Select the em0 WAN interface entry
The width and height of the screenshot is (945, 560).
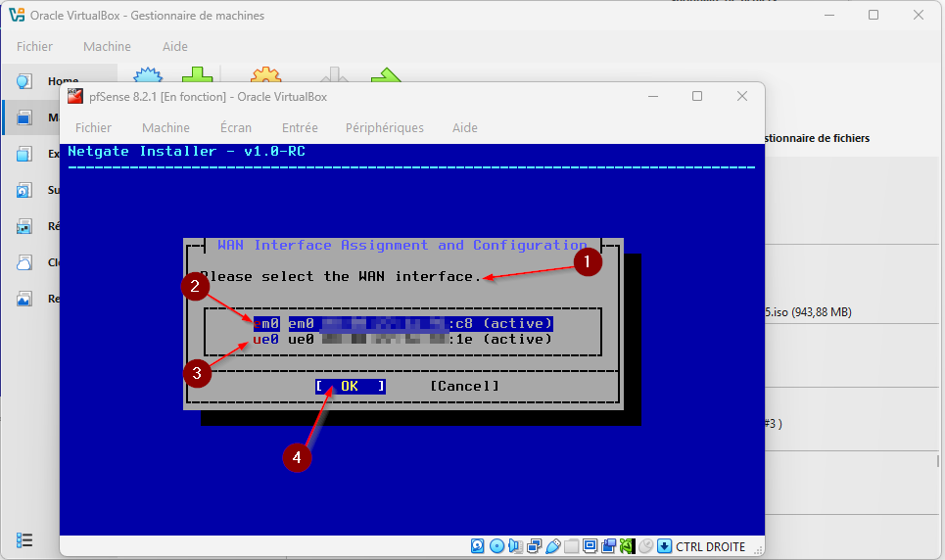pos(402,323)
